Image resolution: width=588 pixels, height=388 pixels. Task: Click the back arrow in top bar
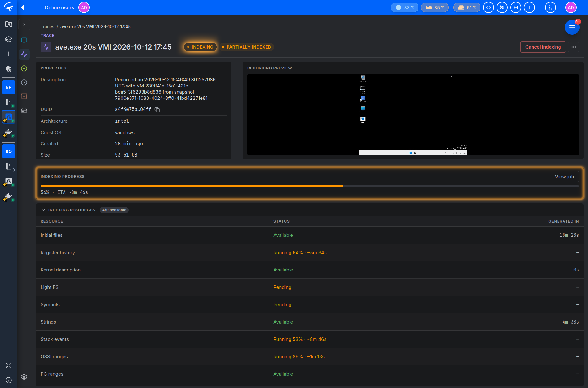(x=23, y=7)
